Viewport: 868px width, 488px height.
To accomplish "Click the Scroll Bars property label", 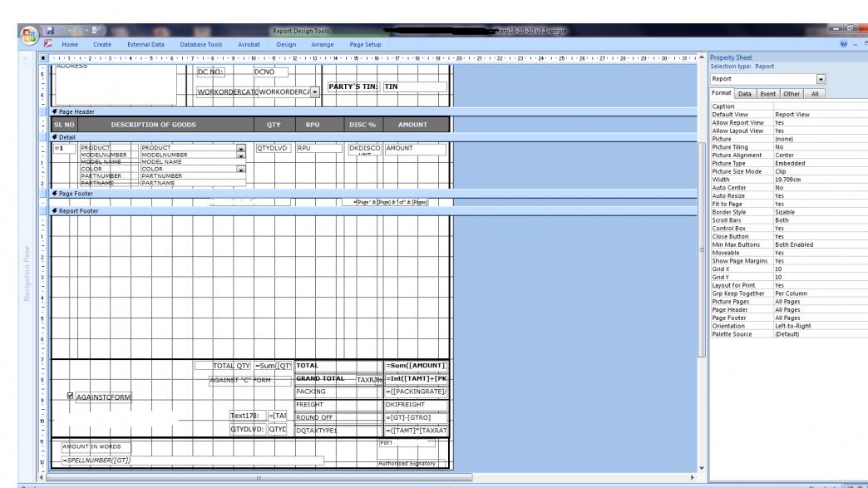I will click(727, 220).
